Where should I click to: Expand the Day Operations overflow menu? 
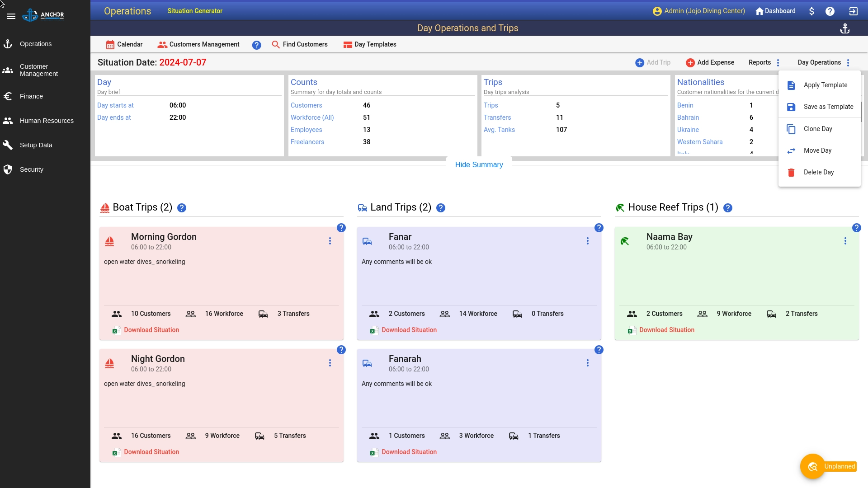848,62
